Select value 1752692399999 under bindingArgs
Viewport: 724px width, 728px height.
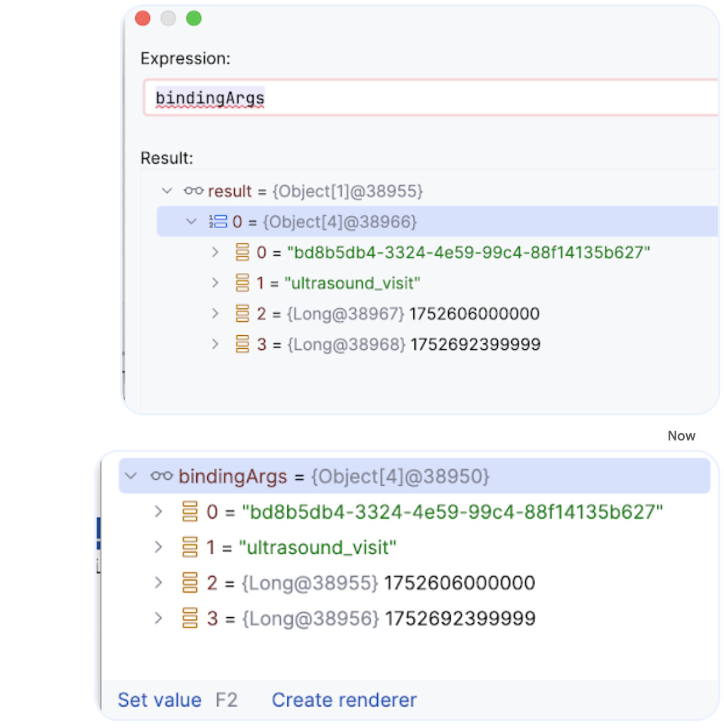coord(460,618)
